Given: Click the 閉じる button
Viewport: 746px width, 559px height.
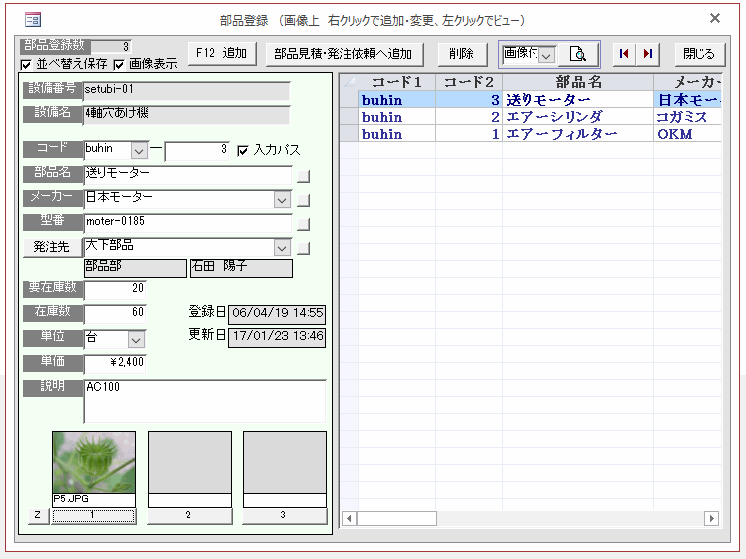Looking at the screenshot, I should pyautogui.click(x=699, y=54).
